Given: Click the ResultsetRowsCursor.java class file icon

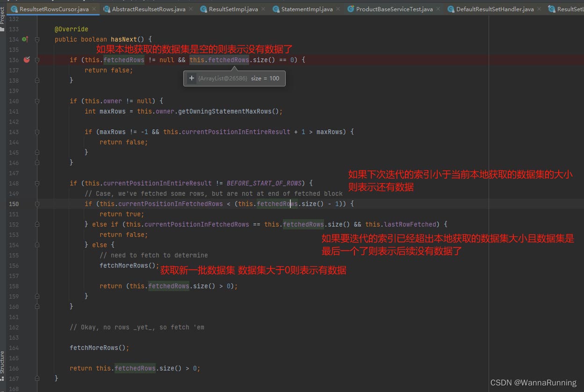Looking at the screenshot, I should 14,9.
